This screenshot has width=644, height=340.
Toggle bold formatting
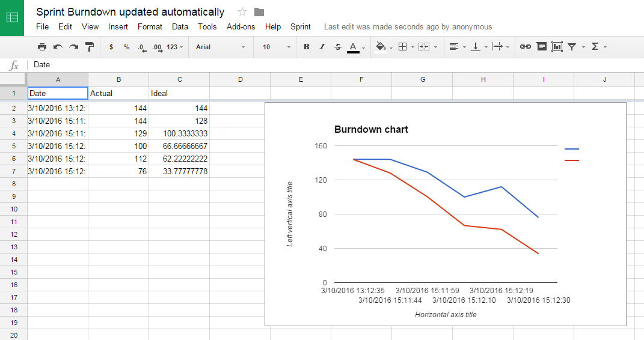click(307, 47)
